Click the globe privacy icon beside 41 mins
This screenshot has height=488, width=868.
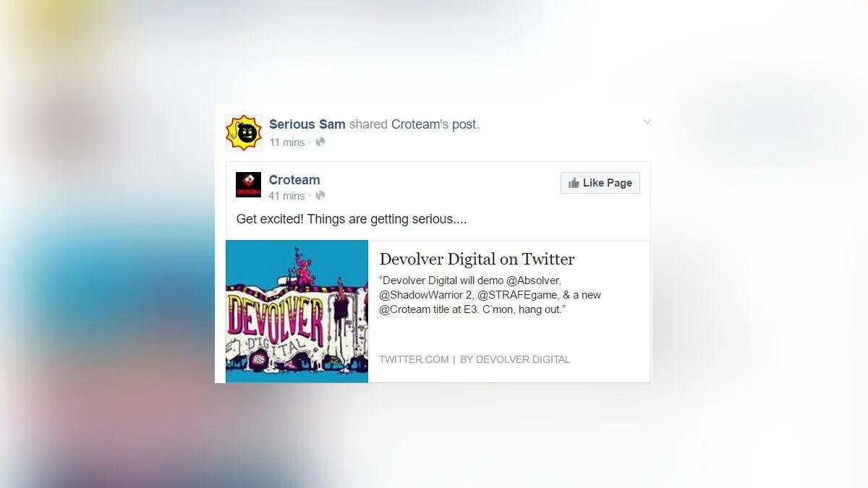pos(320,195)
